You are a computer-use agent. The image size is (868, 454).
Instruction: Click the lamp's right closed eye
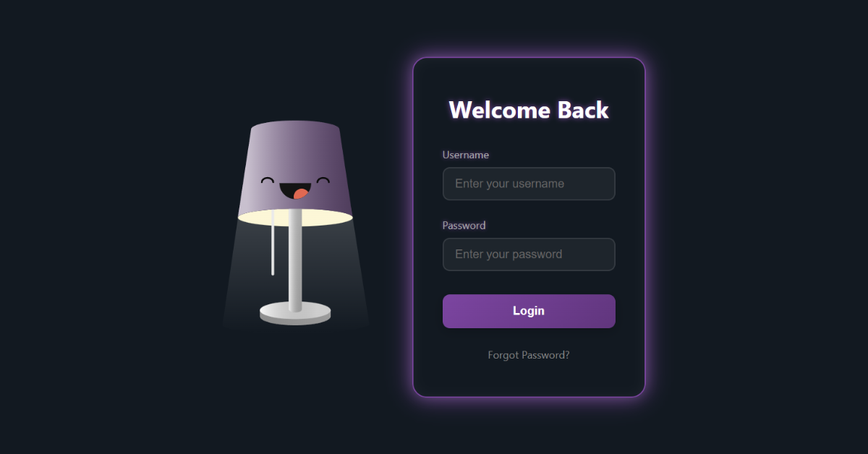point(323,179)
